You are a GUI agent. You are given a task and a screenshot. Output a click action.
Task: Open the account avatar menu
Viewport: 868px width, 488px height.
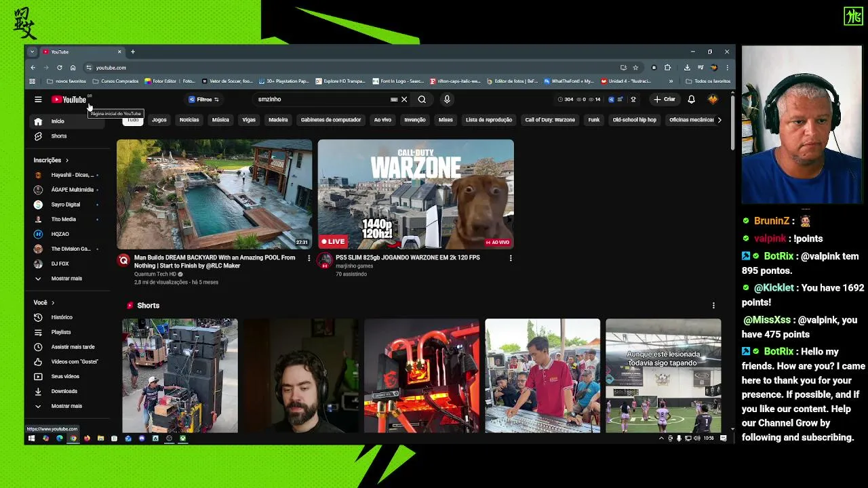[x=713, y=100]
